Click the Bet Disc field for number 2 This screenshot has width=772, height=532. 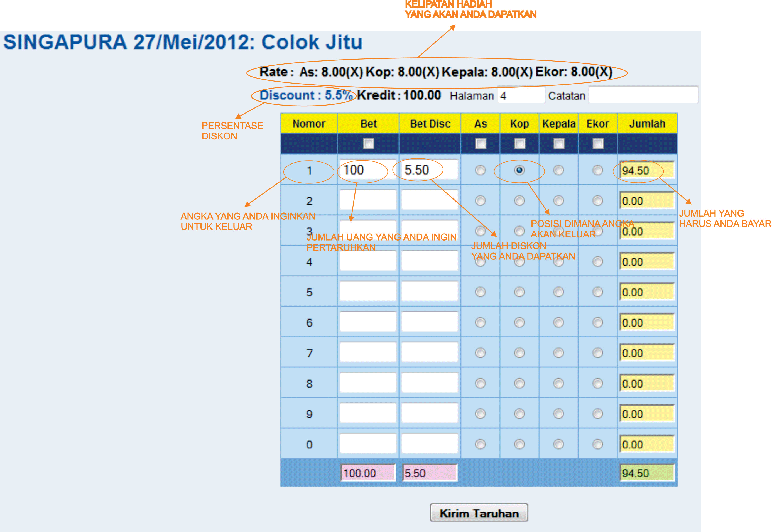(430, 200)
